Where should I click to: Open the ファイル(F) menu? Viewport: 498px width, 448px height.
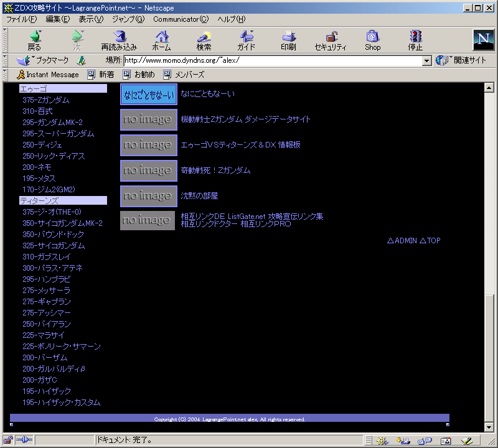point(22,19)
